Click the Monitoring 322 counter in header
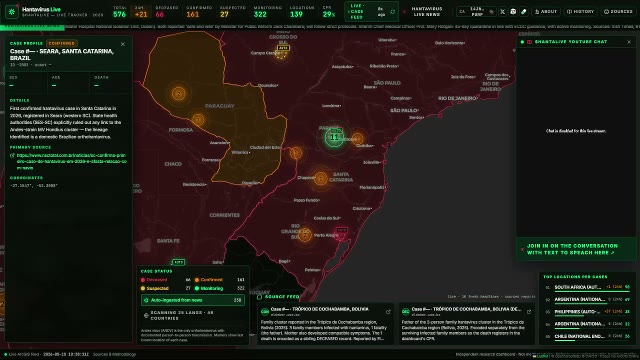Image resolution: width=640 pixels, height=360 pixels. (x=267, y=12)
